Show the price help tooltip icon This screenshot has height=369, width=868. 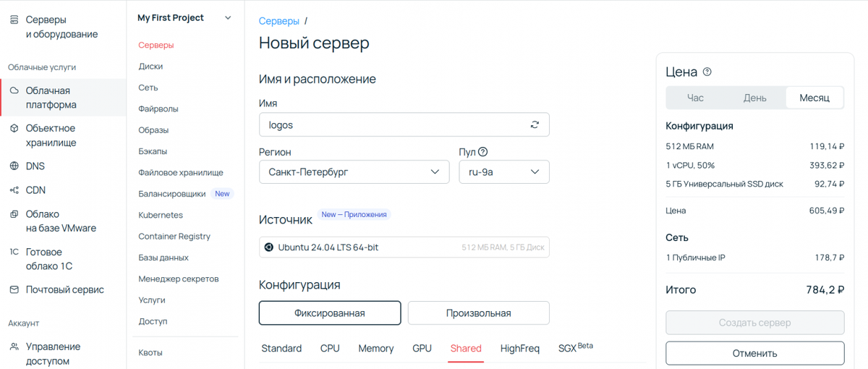[707, 72]
